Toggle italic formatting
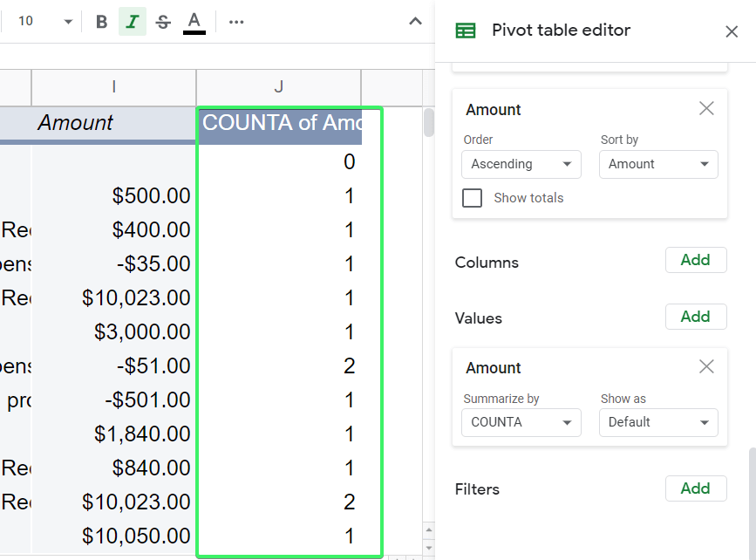756x560 pixels. click(x=133, y=22)
